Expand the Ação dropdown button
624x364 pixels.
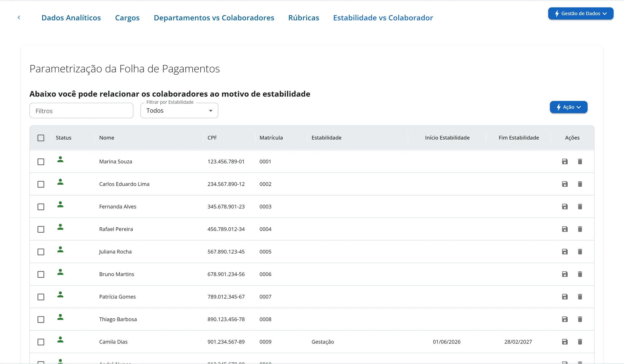[x=568, y=107]
